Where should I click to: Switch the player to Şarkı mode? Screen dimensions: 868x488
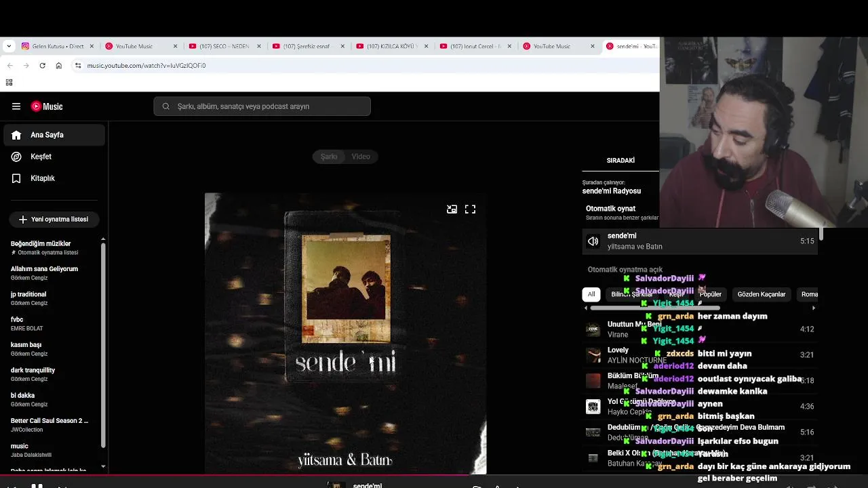pos(329,157)
